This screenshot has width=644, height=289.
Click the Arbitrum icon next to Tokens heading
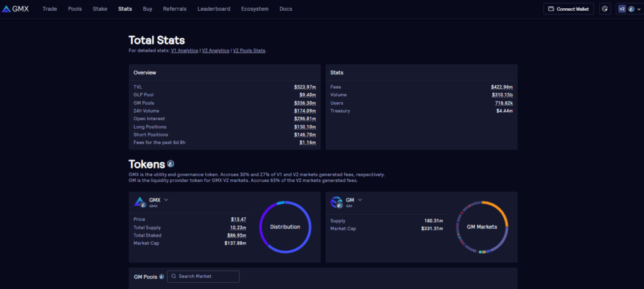[170, 164]
